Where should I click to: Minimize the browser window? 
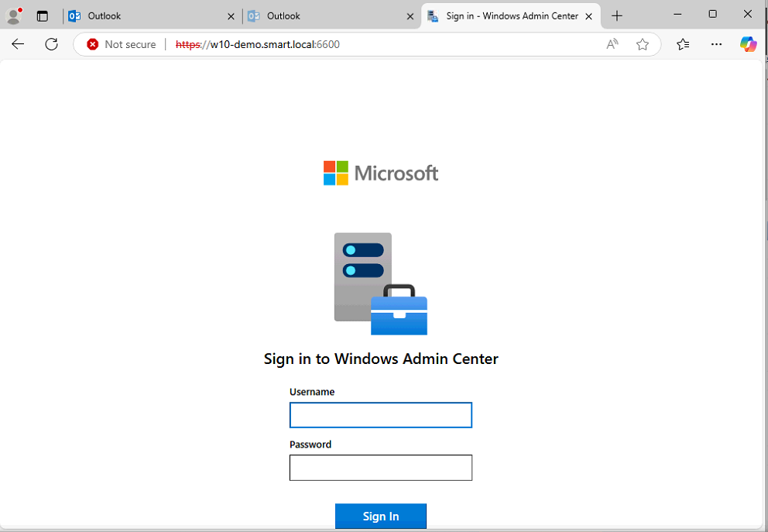click(678, 14)
